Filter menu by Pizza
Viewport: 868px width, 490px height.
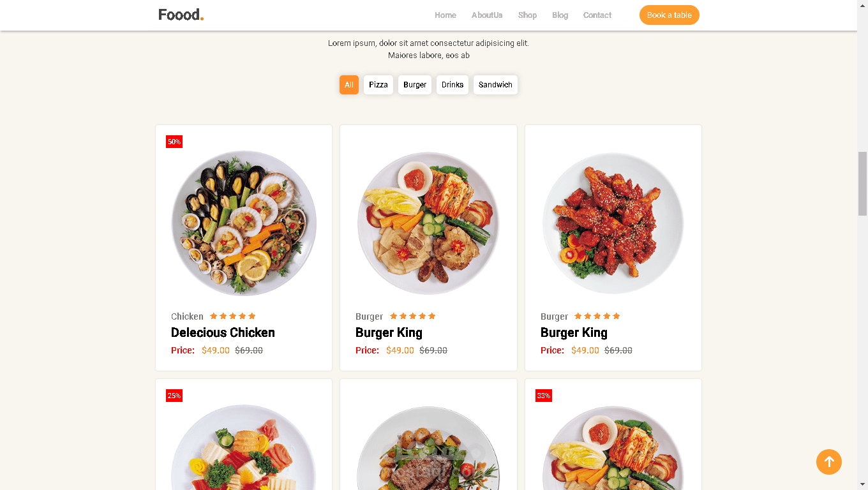coord(378,85)
